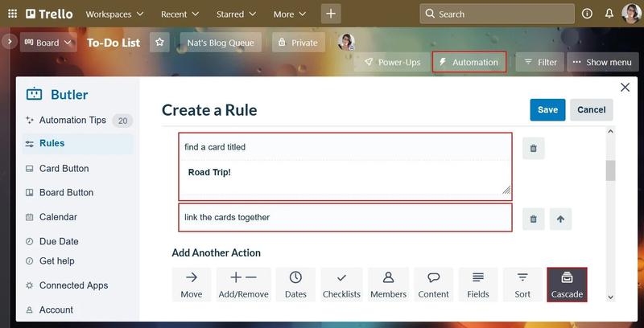Choose the Content action type

433,285
